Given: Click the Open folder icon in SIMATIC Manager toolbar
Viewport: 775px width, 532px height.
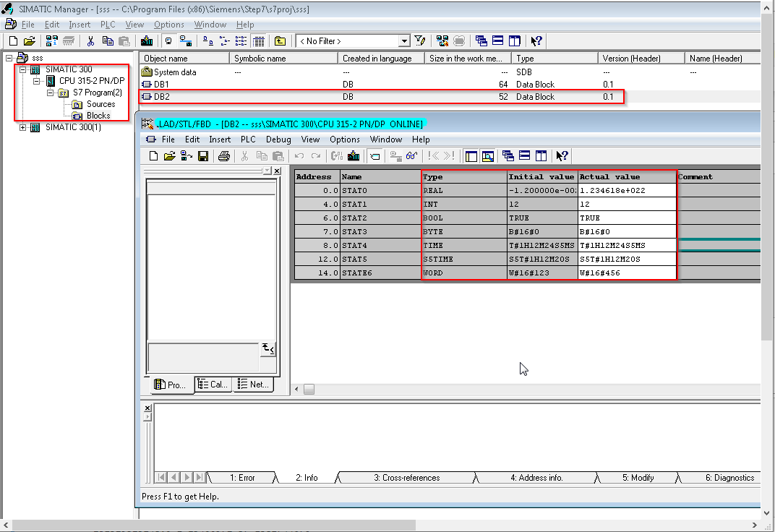Looking at the screenshot, I should point(30,41).
